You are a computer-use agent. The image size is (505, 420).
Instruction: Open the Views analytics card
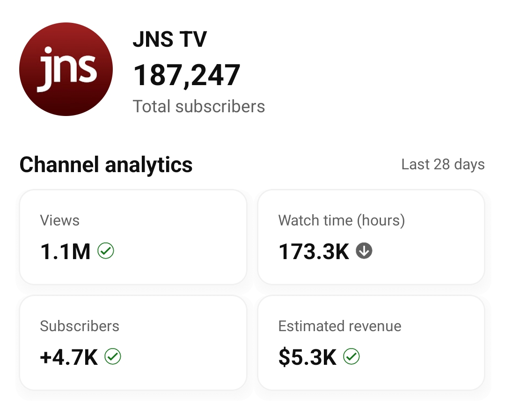pos(133,237)
